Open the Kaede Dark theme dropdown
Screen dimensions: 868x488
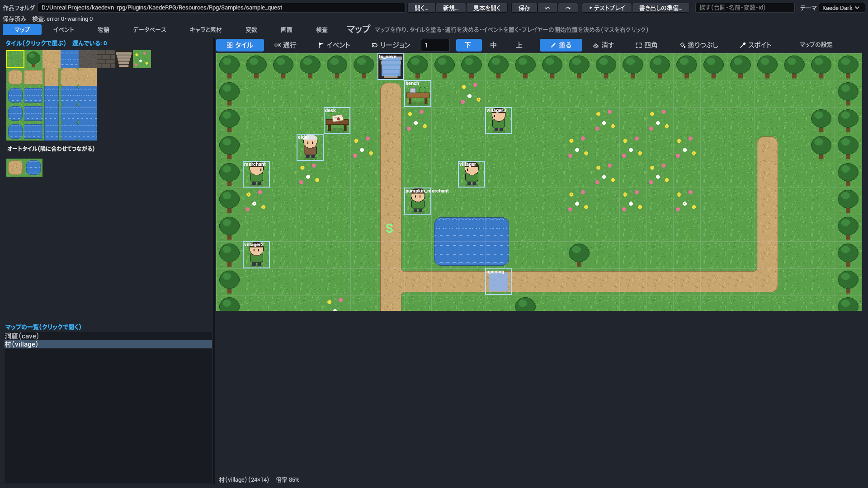841,8
